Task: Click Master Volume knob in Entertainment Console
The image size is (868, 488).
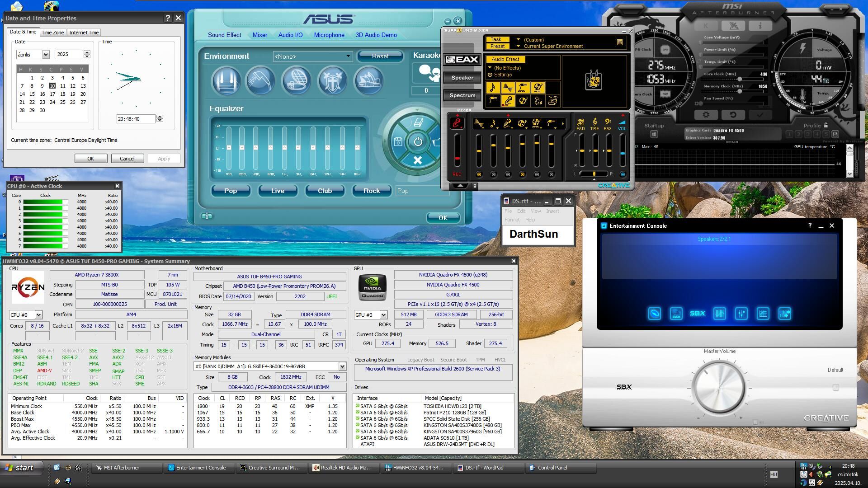Action: click(719, 387)
